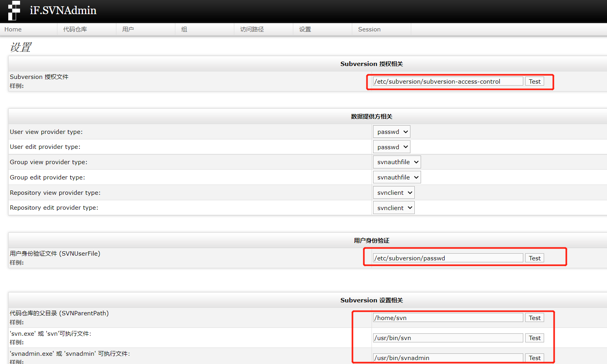Open Repository view provider type dropdown
Viewport: 607px width, 364px height.
pos(394,193)
